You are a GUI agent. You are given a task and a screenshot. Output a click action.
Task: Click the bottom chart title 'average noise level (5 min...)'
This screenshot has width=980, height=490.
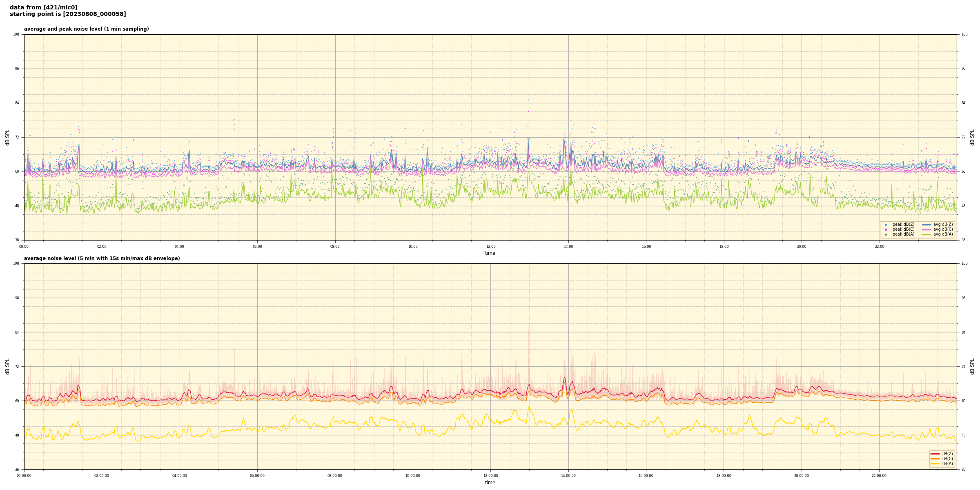[x=102, y=258]
